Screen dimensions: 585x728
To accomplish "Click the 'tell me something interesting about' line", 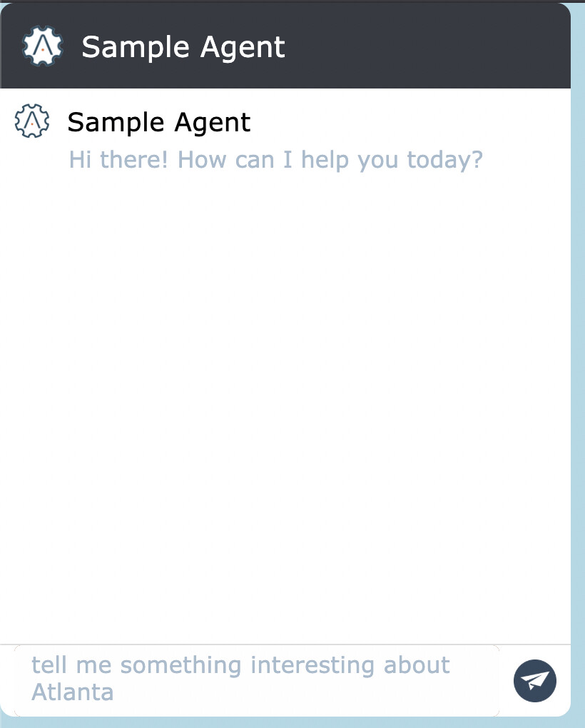I will point(240,665).
